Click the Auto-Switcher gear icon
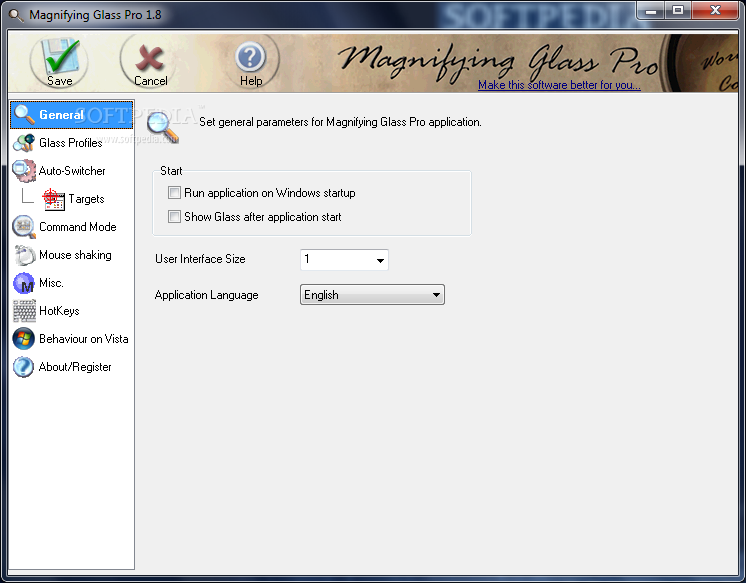 (24, 170)
